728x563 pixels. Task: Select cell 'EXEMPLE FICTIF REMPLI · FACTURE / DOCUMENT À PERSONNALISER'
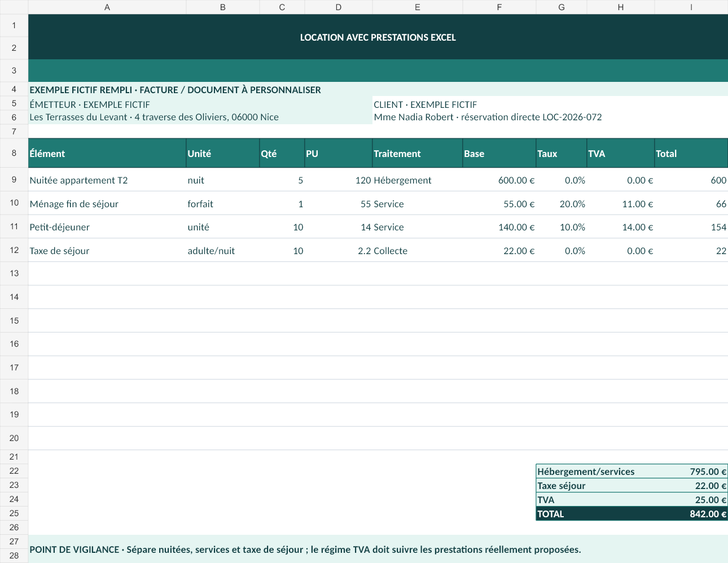coord(378,89)
